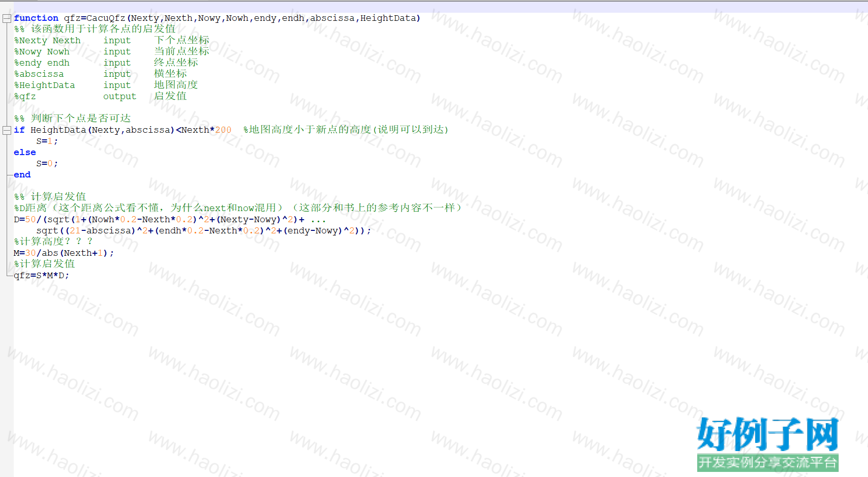The image size is (868, 477).
Task: Click the '地图高度' description text
Action: point(176,85)
